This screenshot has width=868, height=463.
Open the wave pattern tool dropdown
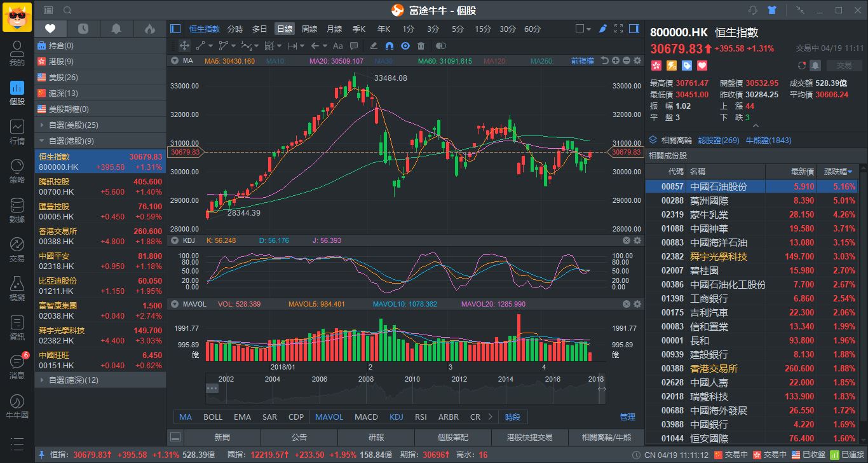[x=255, y=46]
